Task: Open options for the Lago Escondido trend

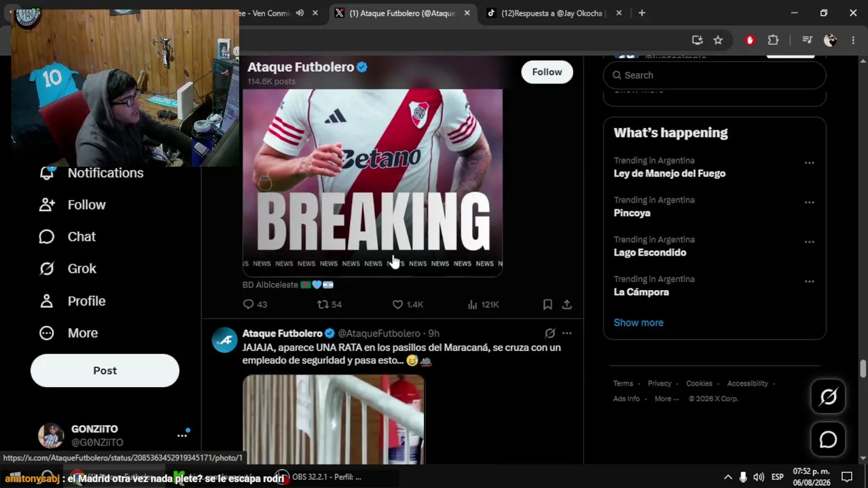Action: coord(809,241)
